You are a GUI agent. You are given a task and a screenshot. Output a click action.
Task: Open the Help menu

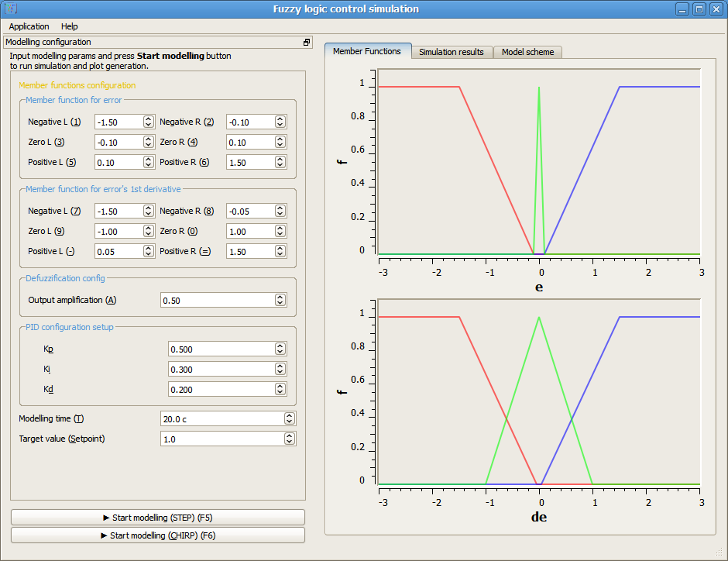pos(69,26)
